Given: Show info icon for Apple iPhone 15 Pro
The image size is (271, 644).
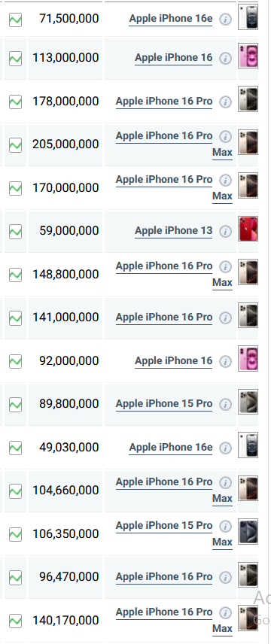Looking at the screenshot, I should pyautogui.click(x=225, y=405).
